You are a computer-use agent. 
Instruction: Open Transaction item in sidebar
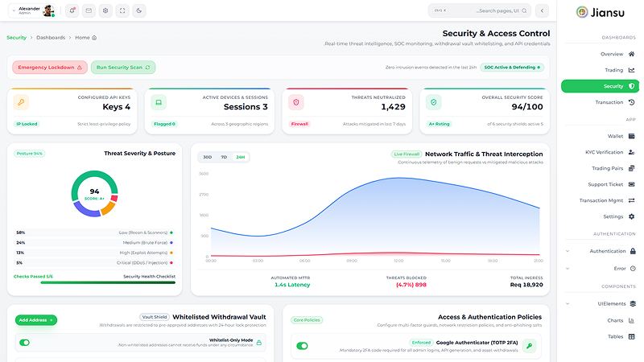click(x=600, y=102)
